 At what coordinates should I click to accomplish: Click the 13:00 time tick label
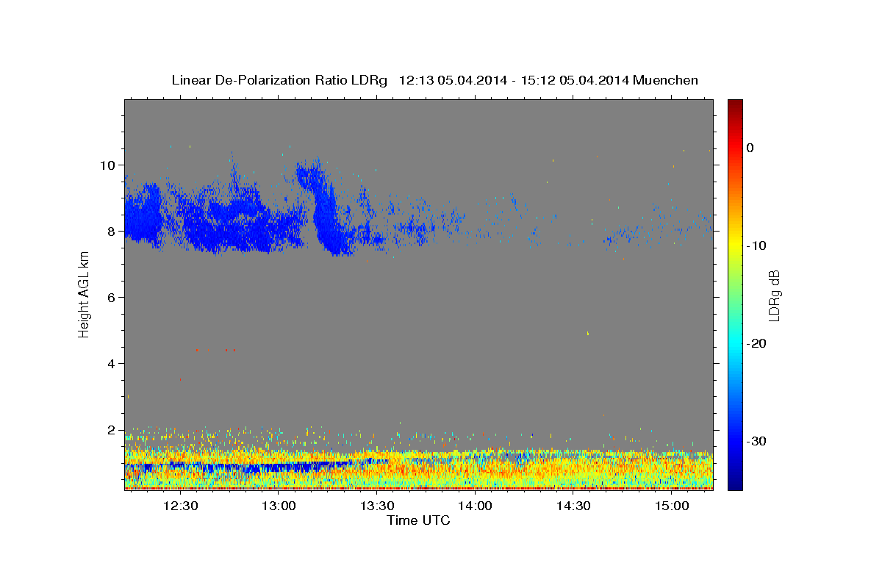279,506
